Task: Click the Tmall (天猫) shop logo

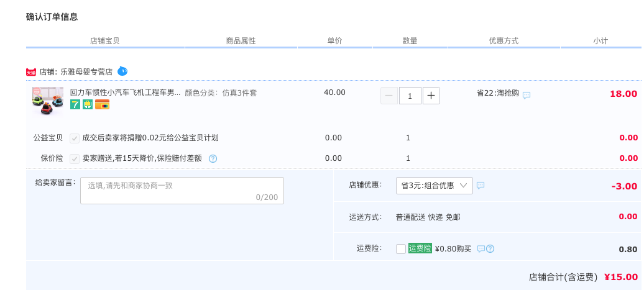Action: click(x=31, y=72)
